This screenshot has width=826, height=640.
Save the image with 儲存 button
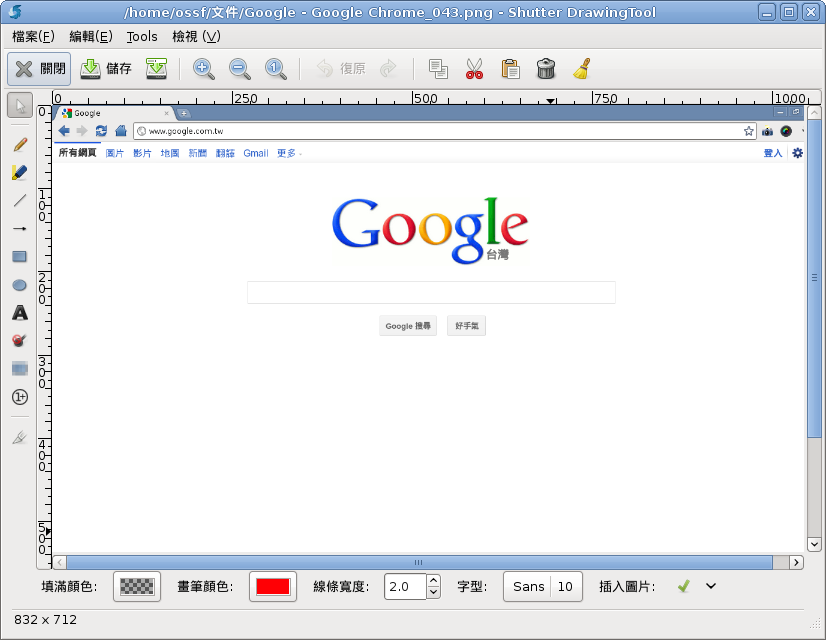(105, 68)
